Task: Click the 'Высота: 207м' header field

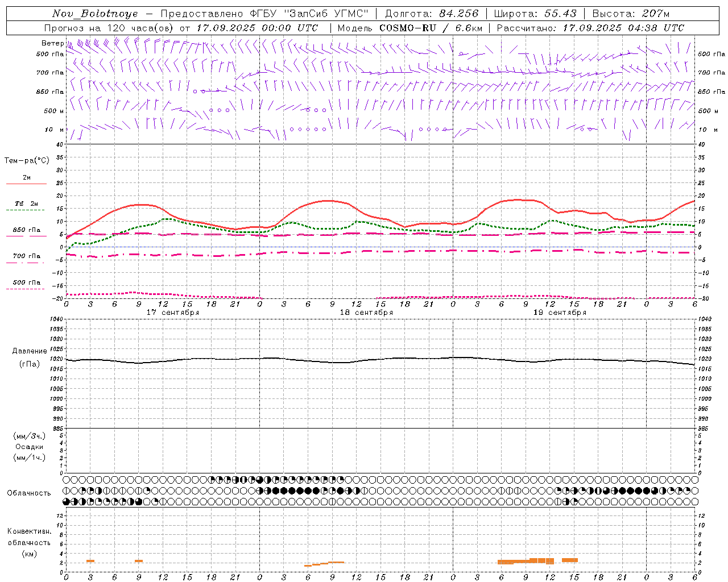Action: [x=631, y=14]
